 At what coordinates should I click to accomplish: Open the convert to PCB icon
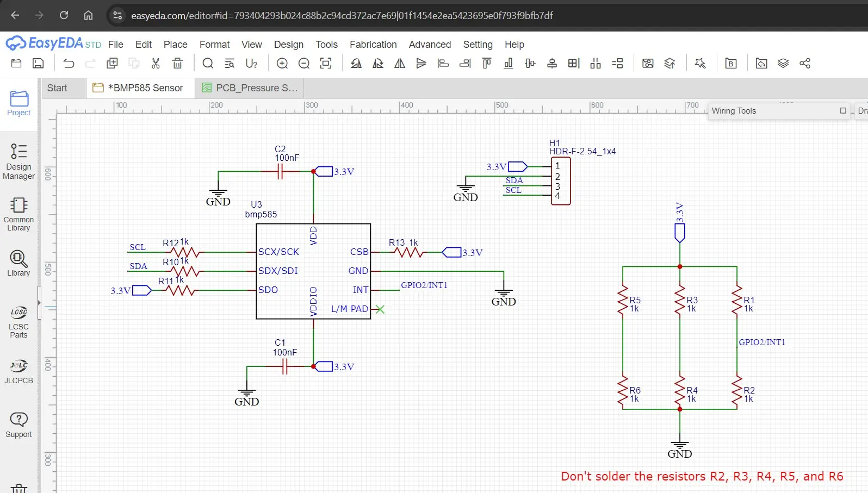pos(648,63)
